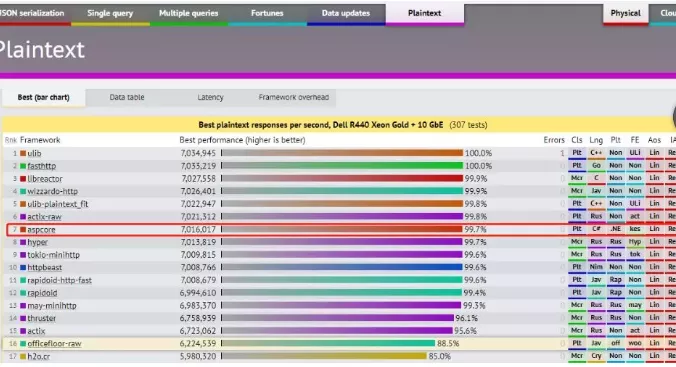Screen dimensions: 676x367
Task: Click the (307 tests) label
Action: tap(468, 125)
